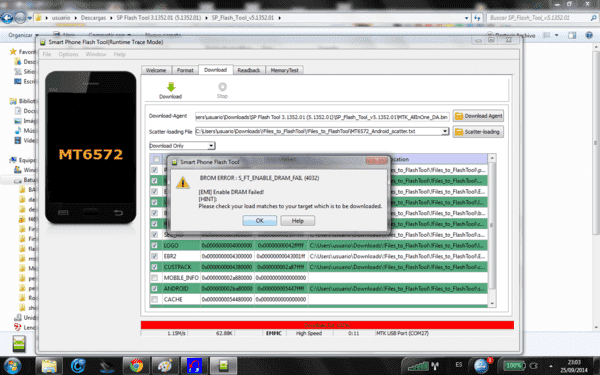Click the High Speed status bar entry
Image resolution: width=600 pixels, height=375 pixels.
click(308, 333)
